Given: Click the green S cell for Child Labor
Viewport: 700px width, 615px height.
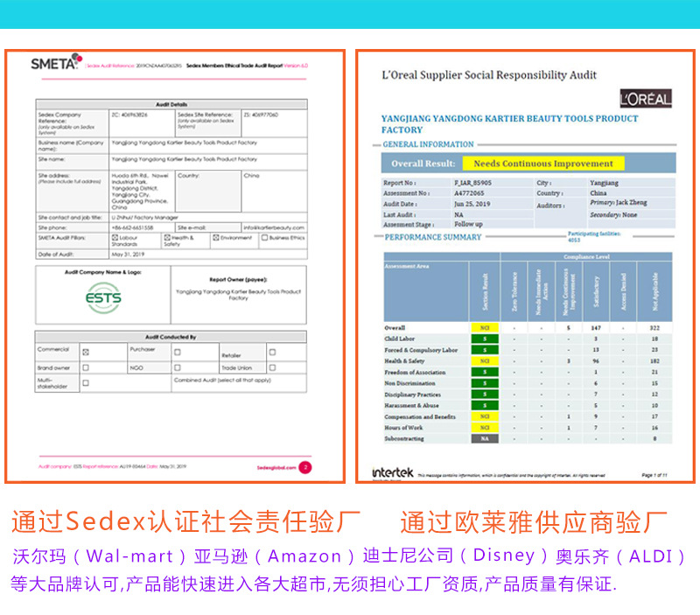Looking at the screenshot, I should pyautogui.click(x=485, y=339).
